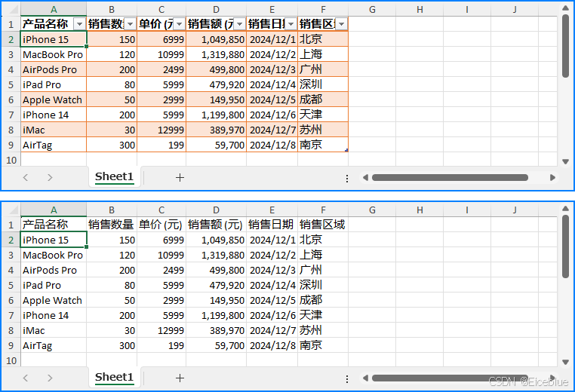This screenshot has width=575, height=392.
Task: Select cell 2024/12/5 in top sheet
Action: pyautogui.click(x=272, y=100)
